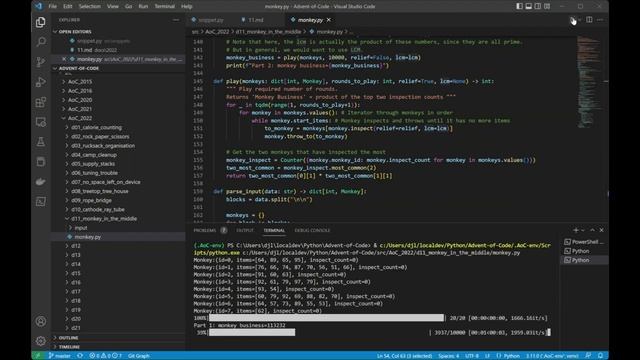
Task: Toggle the primary side bar
Action: point(519,6)
